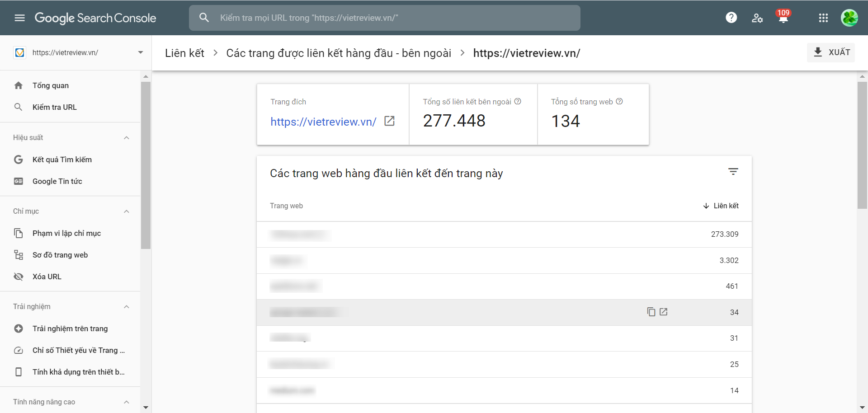Click the main page scrollbar thumb
Image resolution: width=868 pixels, height=413 pixels.
862,145
